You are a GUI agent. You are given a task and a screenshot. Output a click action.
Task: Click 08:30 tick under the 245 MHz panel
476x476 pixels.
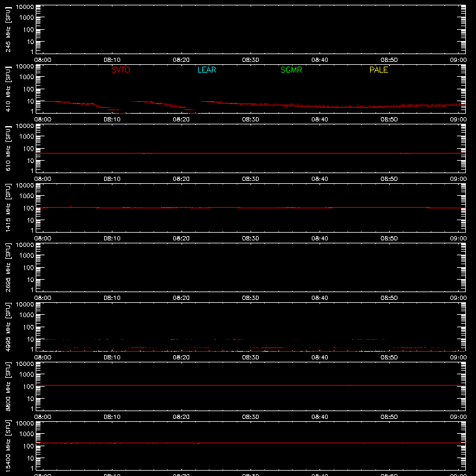pyautogui.click(x=250, y=60)
